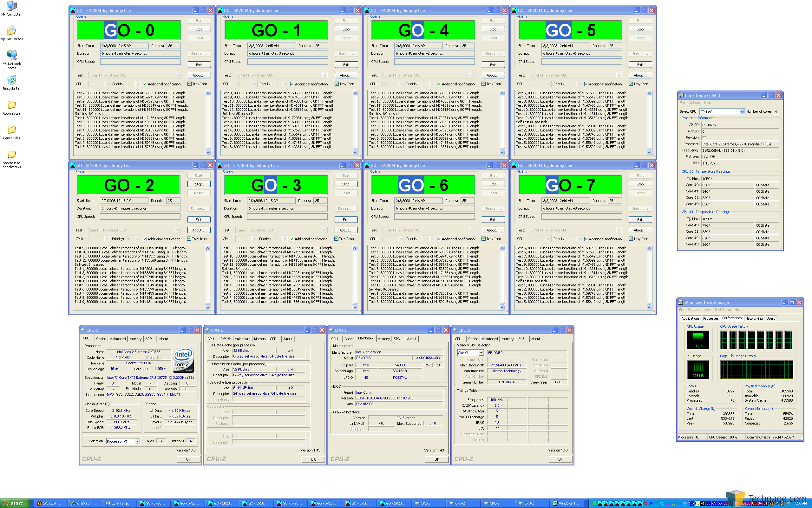
Task: Open About tab in the Cache CPU-Z window
Action: (x=288, y=339)
